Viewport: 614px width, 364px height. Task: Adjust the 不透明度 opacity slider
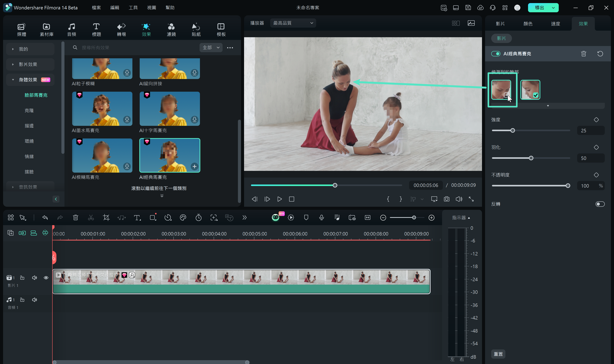tap(568, 186)
